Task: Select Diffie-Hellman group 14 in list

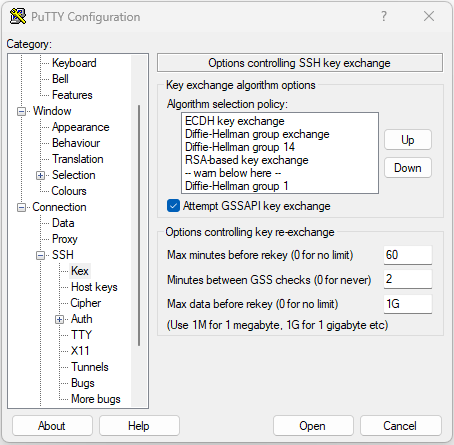Action: (240, 147)
